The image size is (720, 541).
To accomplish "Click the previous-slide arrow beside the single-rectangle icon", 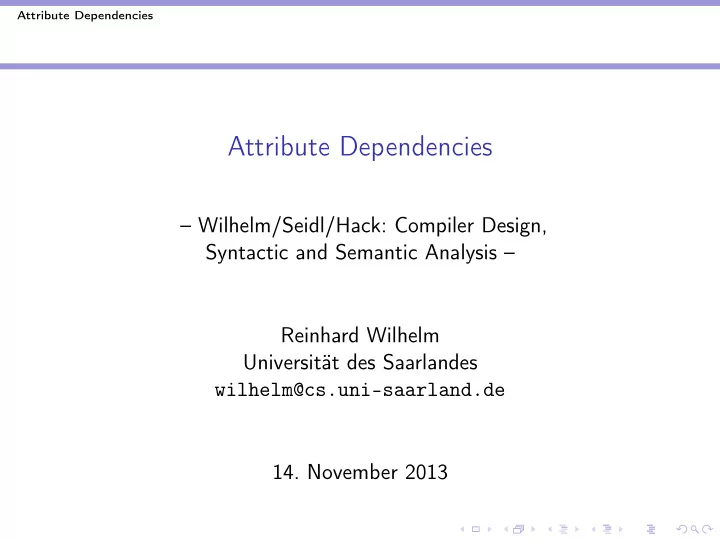I will click(462, 529).
